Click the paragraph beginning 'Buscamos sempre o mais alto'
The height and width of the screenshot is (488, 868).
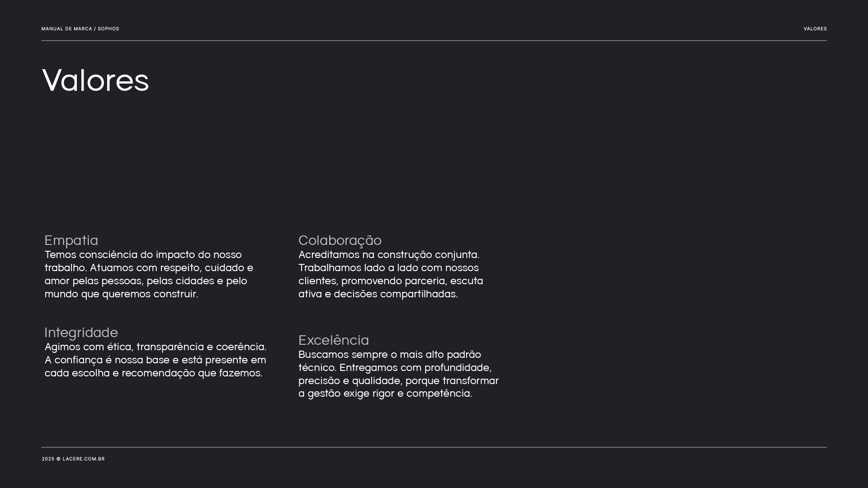(399, 374)
